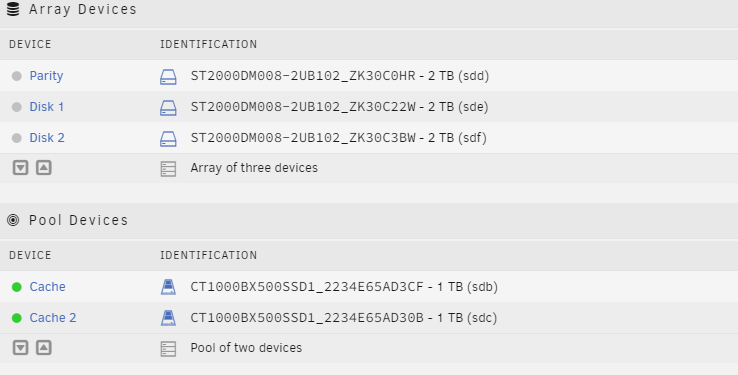Click the Cache SSD drive icon
This screenshot has height=375, width=738.
(168, 287)
